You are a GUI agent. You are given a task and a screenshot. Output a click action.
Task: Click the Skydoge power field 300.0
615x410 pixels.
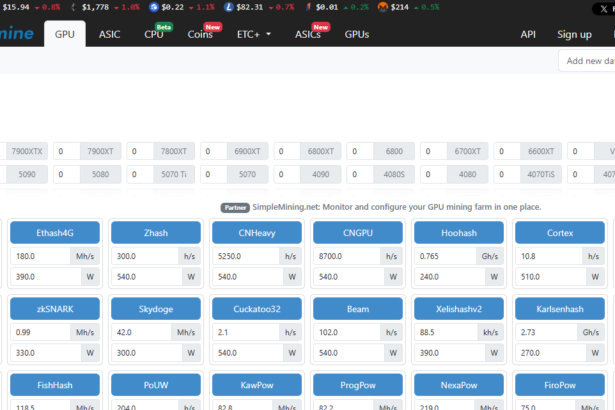point(147,353)
